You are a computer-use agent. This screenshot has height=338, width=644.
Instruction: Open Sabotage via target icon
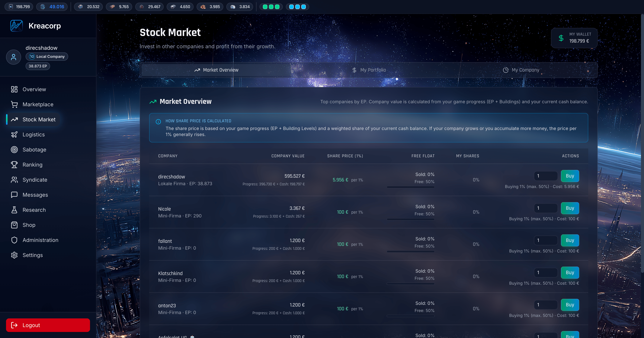pos(14,150)
